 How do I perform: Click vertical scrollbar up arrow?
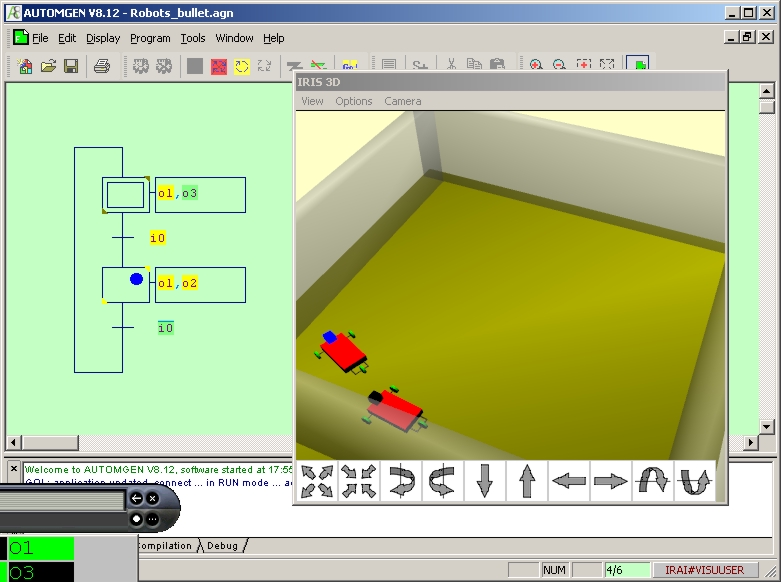tap(766, 90)
